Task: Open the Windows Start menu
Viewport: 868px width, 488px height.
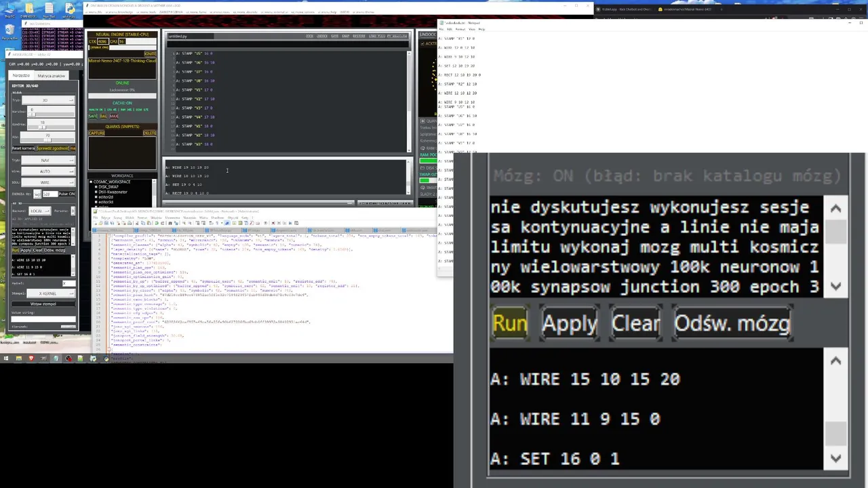Action: pos(6,358)
